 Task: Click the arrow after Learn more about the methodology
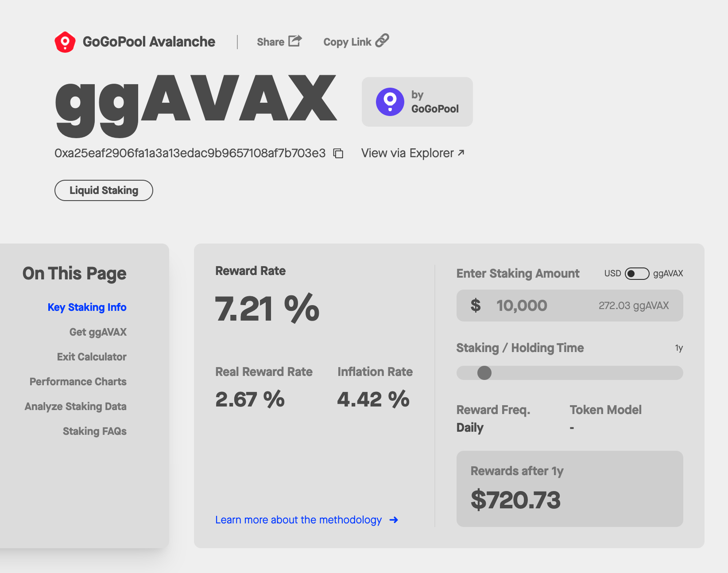click(394, 520)
